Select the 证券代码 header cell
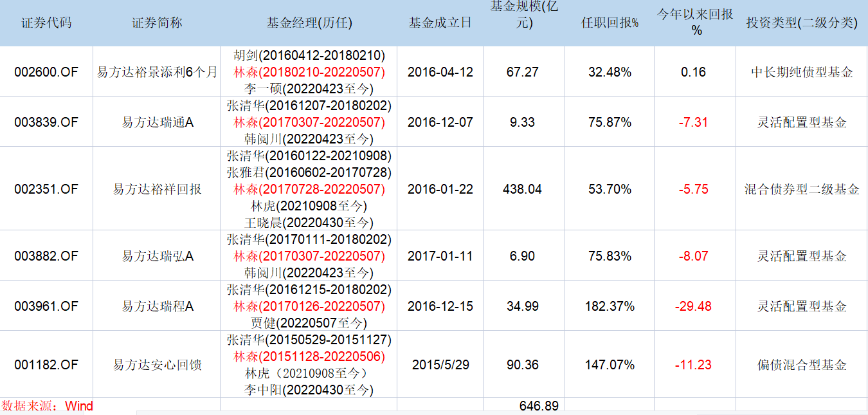 tap(46, 23)
